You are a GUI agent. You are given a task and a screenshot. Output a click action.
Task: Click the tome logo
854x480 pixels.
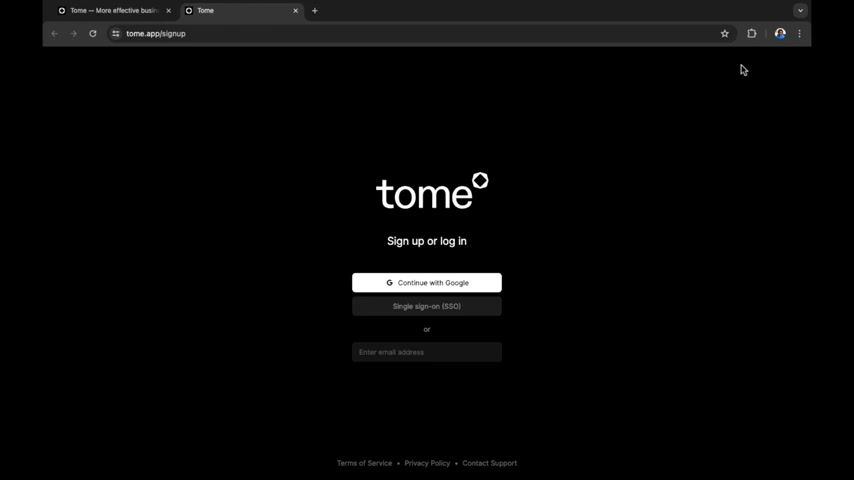432,191
